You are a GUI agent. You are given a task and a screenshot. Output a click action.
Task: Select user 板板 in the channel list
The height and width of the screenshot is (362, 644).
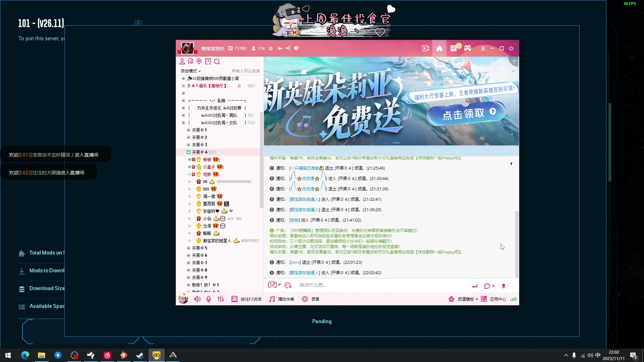coord(207,160)
